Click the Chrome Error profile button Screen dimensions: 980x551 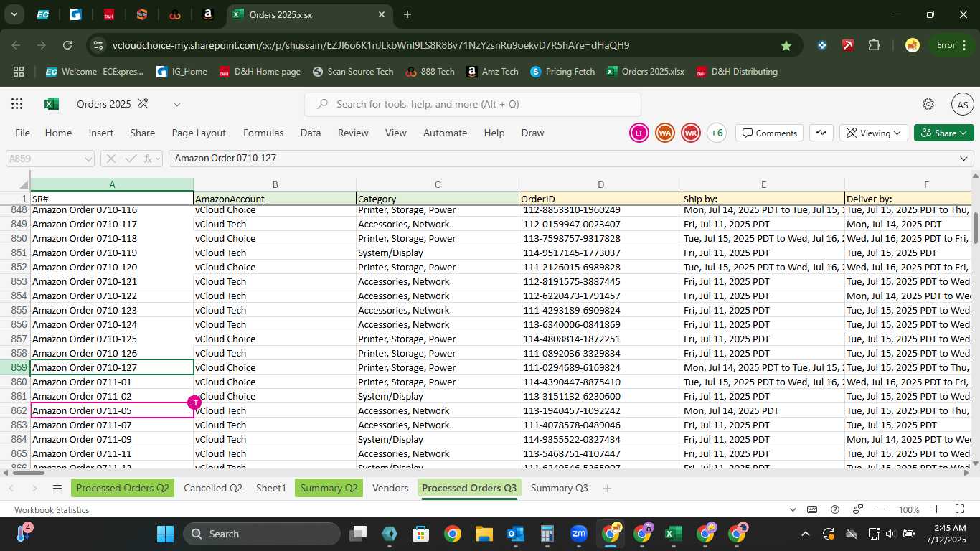tap(953, 45)
